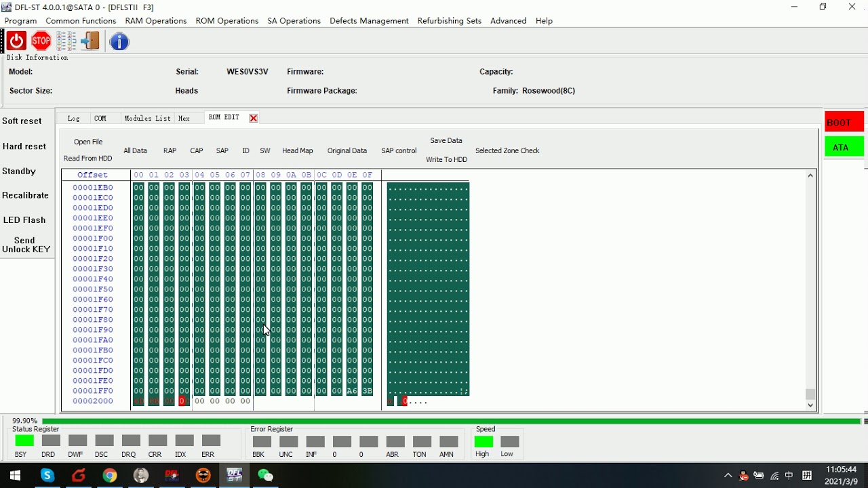This screenshot has width=868, height=488.
Task: Select the RAP section button
Action: coord(170,150)
